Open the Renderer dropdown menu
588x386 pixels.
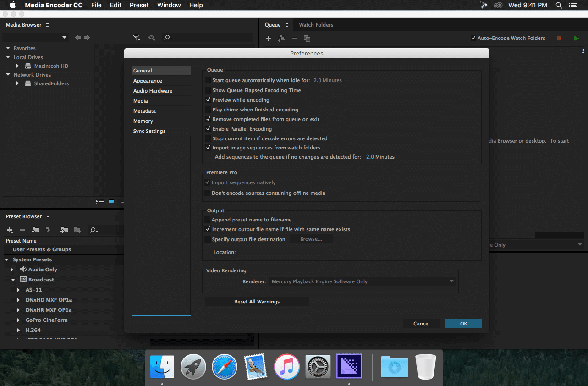pyautogui.click(x=451, y=281)
